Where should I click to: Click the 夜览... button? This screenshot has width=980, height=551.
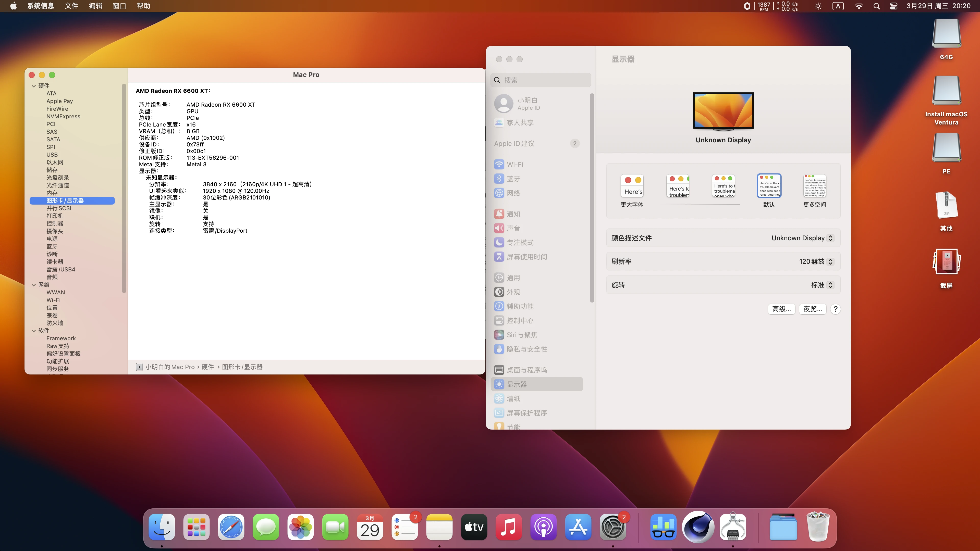(813, 309)
